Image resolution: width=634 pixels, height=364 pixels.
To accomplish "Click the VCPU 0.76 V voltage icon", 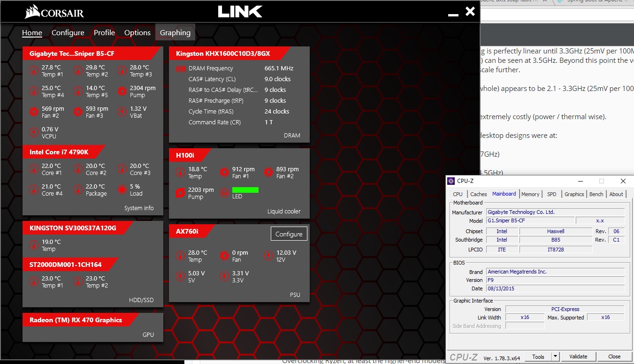I will point(34,132).
